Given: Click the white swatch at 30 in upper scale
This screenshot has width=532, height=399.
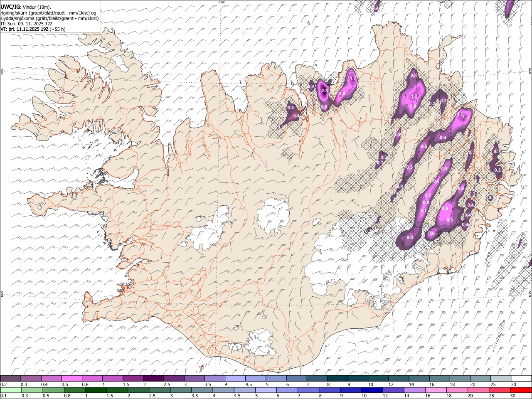Looking at the screenshot, I should tap(521, 379).
